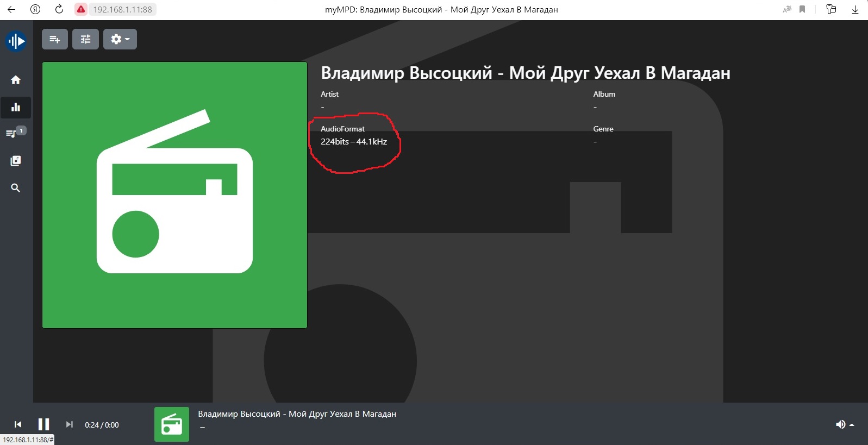
Task: Open playback options sliders button
Action: pyautogui.click(x=86, y=39)
